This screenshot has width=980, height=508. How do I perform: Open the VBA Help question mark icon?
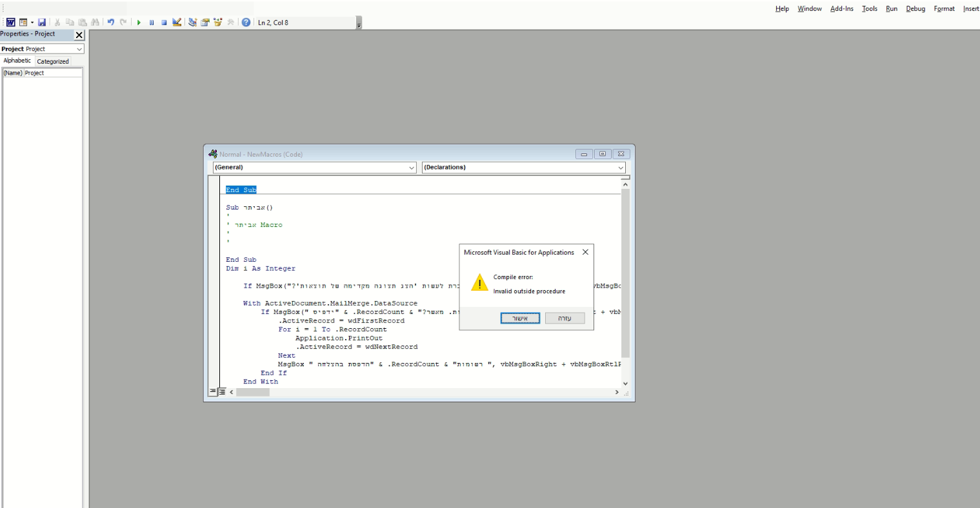point(246,23)
